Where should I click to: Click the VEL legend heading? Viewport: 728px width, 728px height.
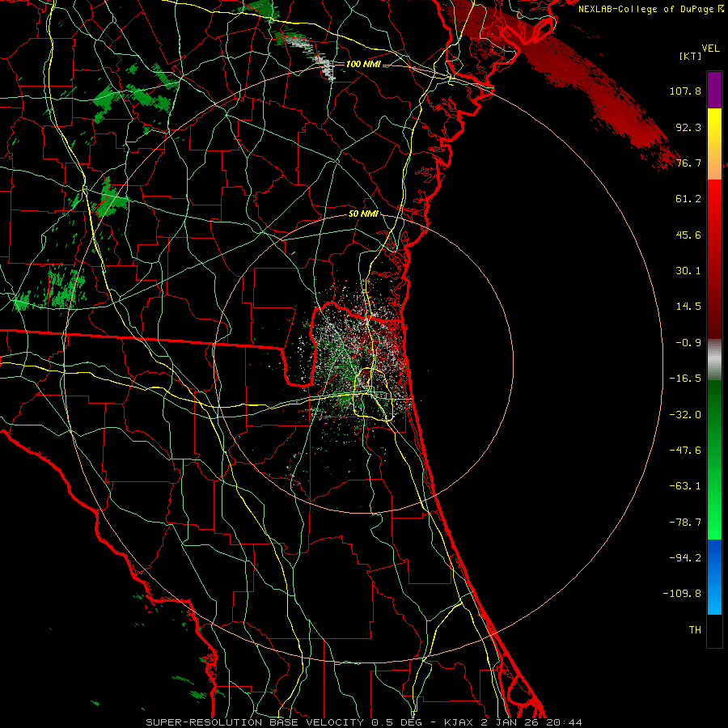(710, 49)
